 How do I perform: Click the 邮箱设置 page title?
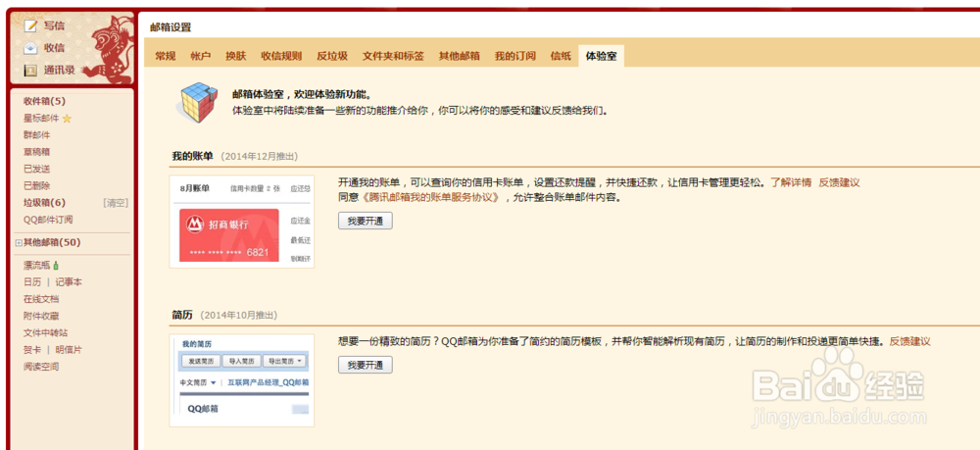pyautogui.click(x=171, y=27)
